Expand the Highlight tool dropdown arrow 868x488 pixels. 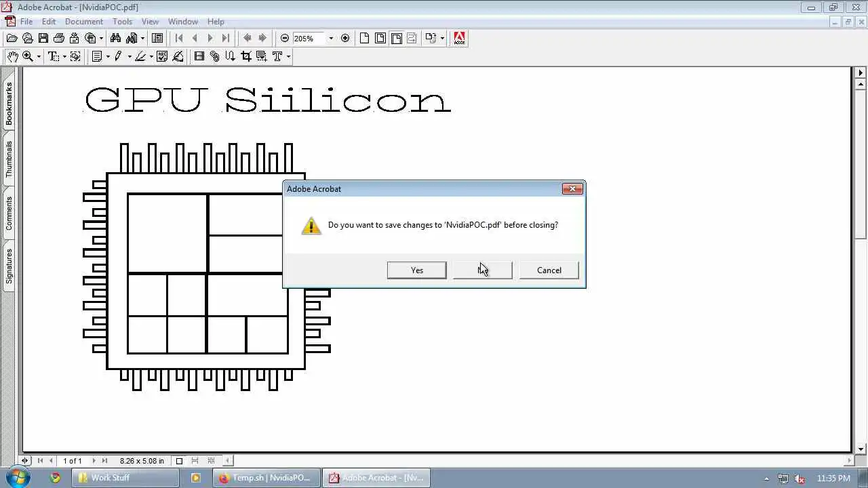[151, 57]
